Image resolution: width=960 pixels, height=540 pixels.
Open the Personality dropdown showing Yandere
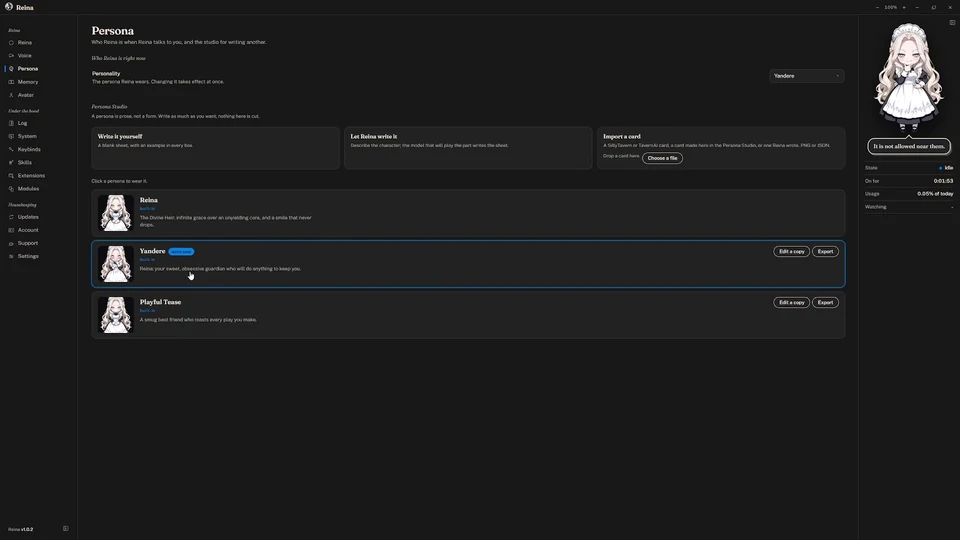[x=806, y=76]
